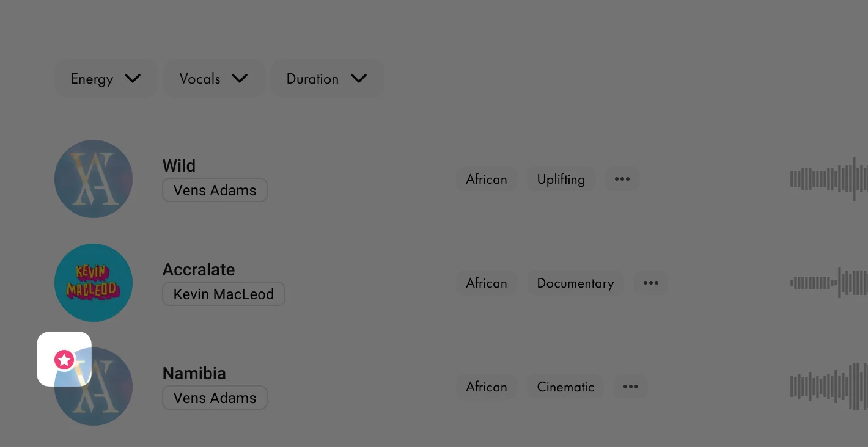868x447 pixels.
Task: Click the Vens Adams tag under Namibia
Action: point(215,398)
